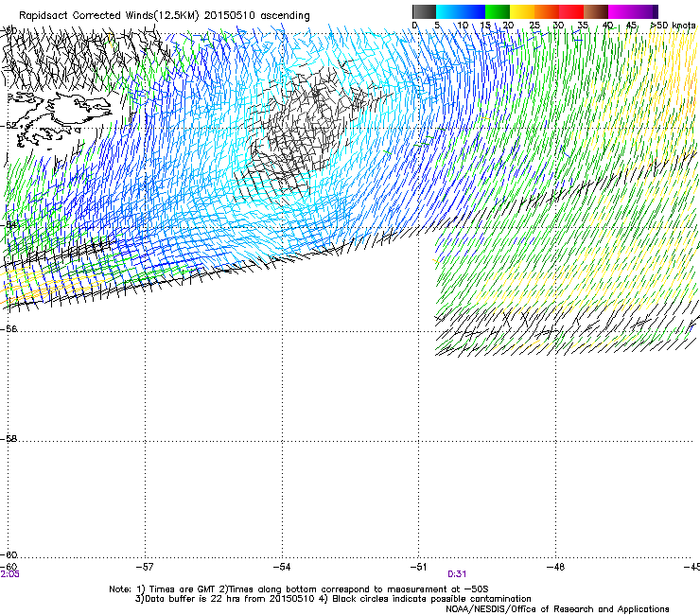This screenshot has height=615, width=700.
Task: Click the -51 longitude axis label
Action: [x=419, y=567]
